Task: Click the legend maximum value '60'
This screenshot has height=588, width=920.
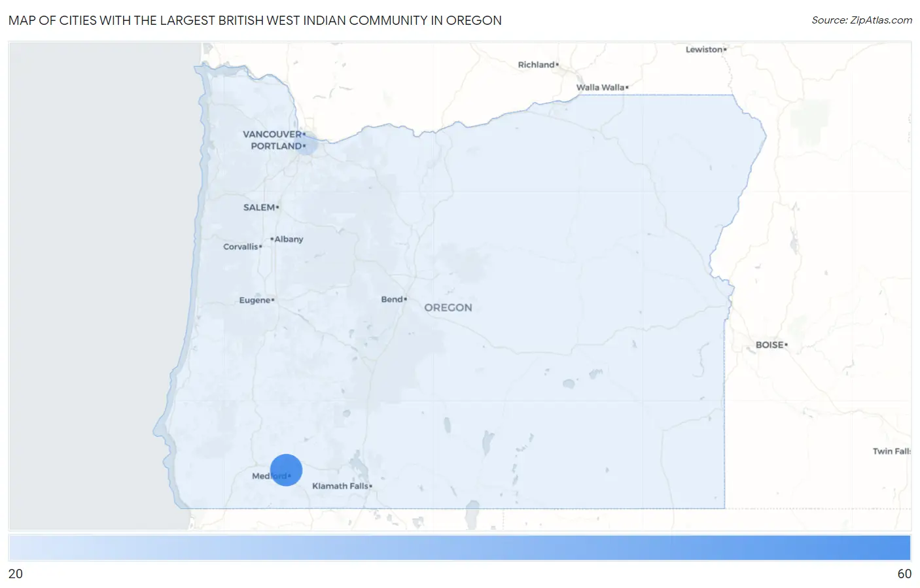Action: pos(904,574)
